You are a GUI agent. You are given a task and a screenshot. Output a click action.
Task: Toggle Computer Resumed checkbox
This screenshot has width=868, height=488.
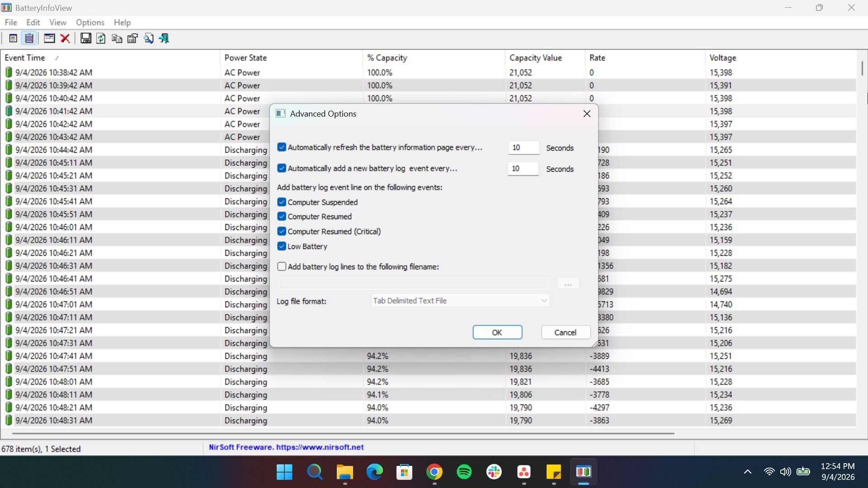pos(282,216)
